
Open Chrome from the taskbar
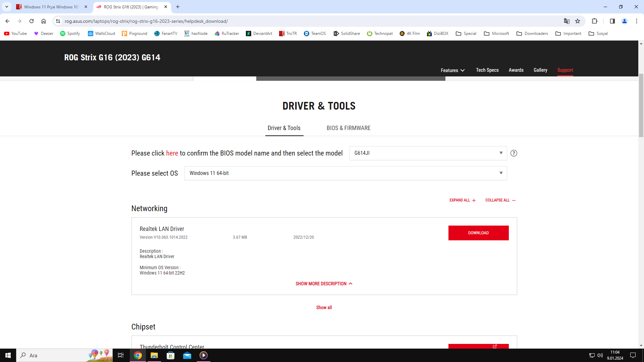tap(138, 355)
